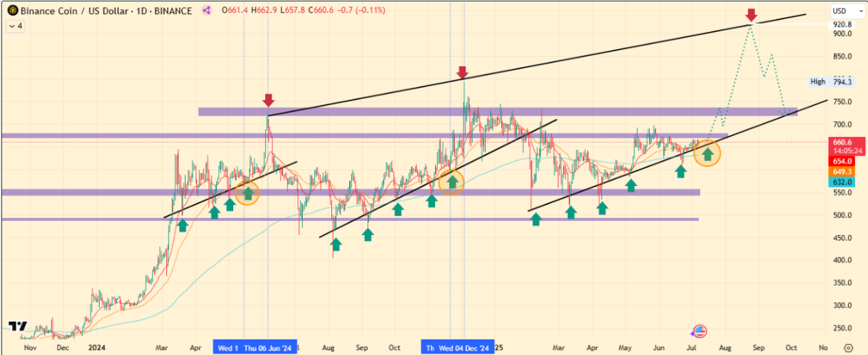Image resolution: width=868 pixels, height=355 pixels.
Task: Click the purple share/connection icon beside BINANCE
Action: tap(207, 10)
